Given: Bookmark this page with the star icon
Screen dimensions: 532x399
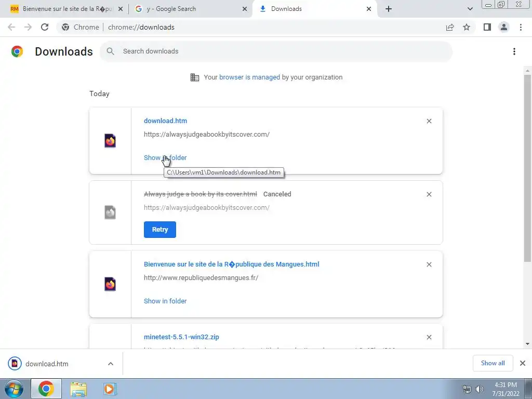Looking at the screenshot, I should pos(467,27).
